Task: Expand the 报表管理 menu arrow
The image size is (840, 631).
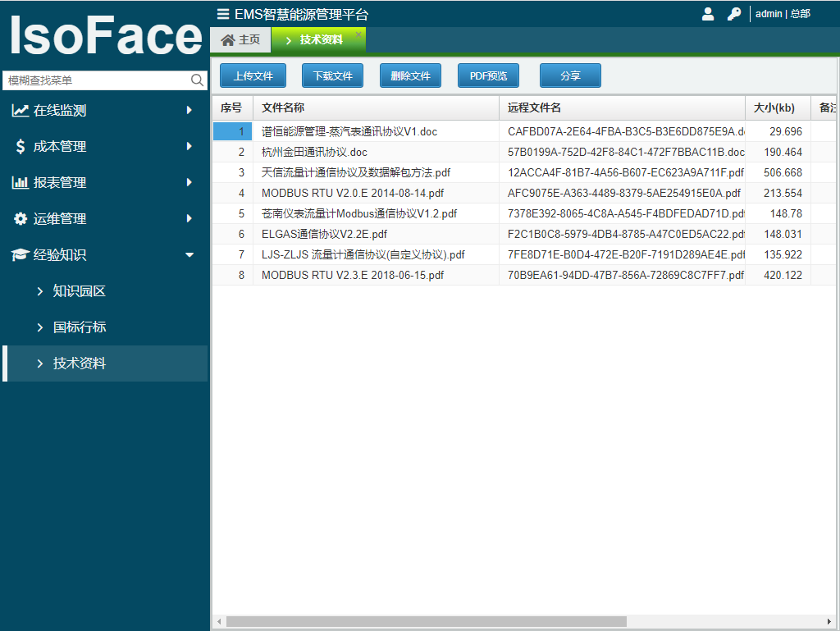Action: pyautogui.click(x=189, y=183)
